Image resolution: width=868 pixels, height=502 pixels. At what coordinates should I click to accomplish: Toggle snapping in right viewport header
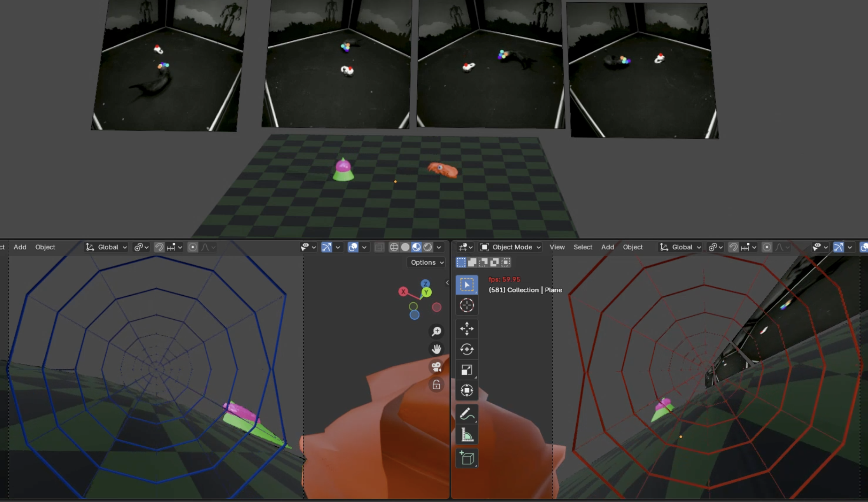click(x=734, y=247)
